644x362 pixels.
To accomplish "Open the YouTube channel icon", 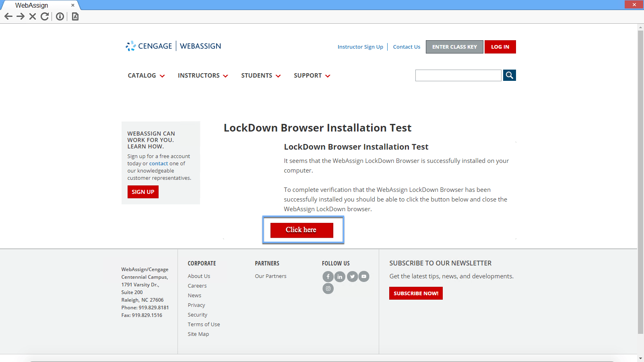I will pyautogui.click(x=364, y=276).
